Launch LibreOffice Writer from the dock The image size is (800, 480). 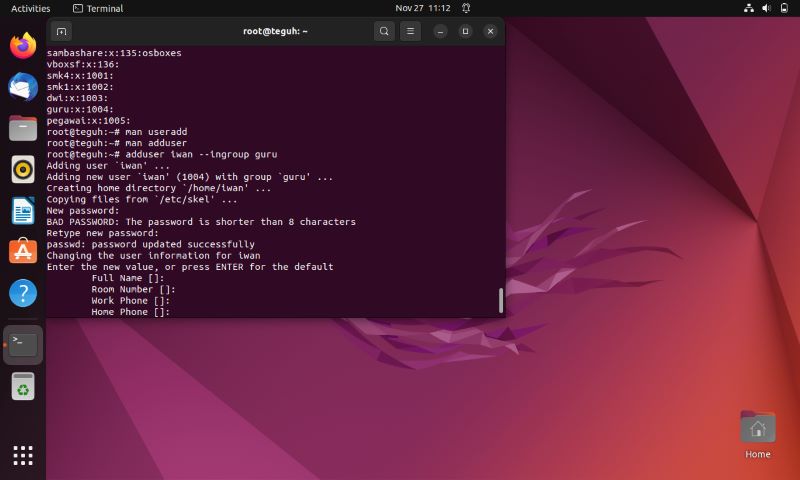[x=23, y=210]
